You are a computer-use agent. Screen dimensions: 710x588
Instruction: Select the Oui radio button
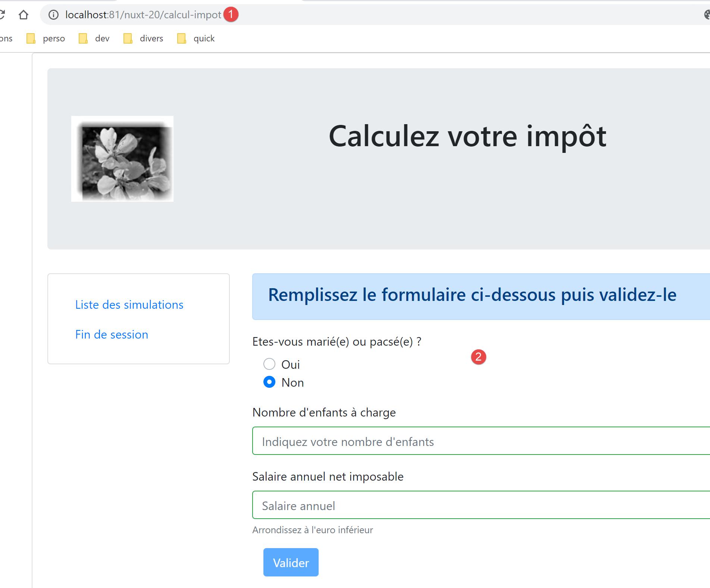tap(269, 364)
